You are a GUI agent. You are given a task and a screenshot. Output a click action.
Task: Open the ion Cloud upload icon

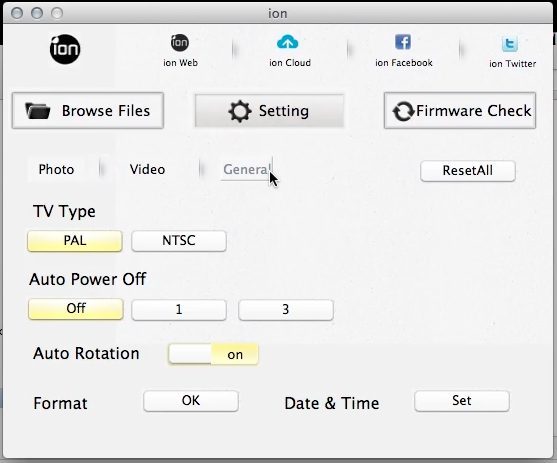(287, 42)
